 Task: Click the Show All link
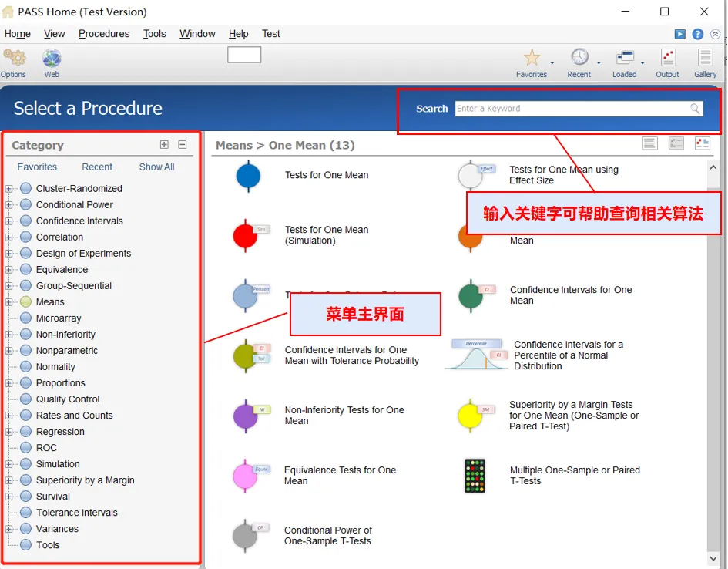157,167
